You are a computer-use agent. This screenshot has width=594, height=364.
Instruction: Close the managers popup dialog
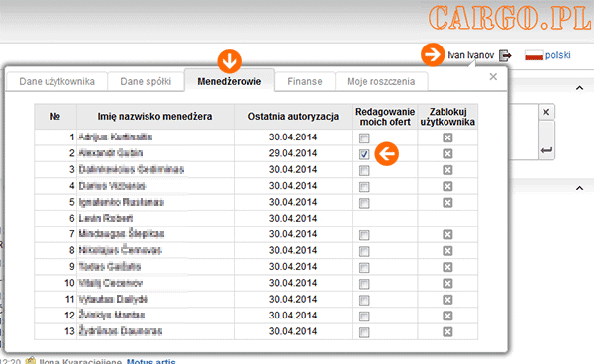click(x=493, y=77)
